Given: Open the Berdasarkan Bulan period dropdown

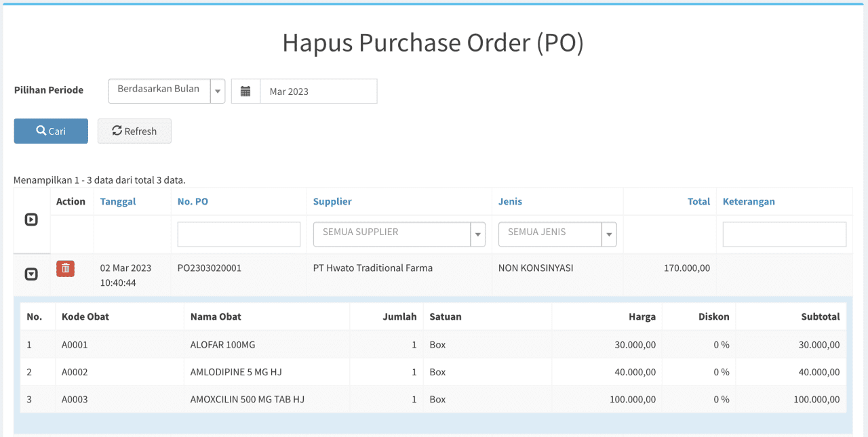Looking at the screenshot, I should pyautogui.click(x=166, y=91).
